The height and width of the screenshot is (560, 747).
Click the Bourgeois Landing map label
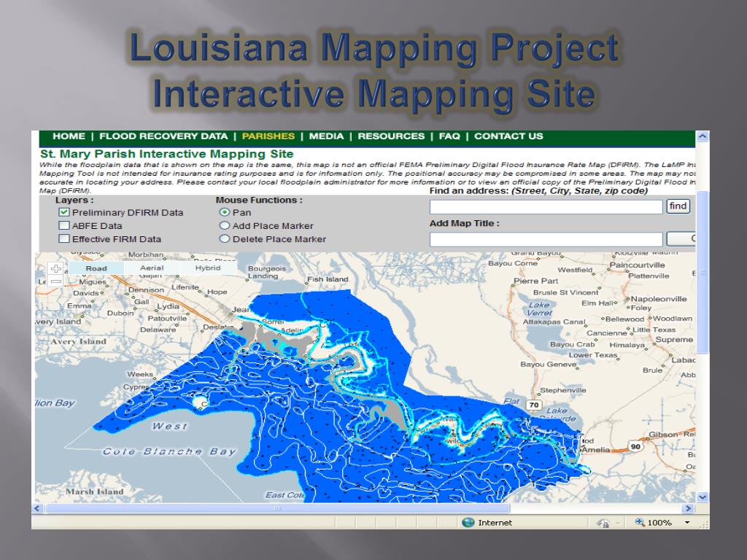click(267, 272)
